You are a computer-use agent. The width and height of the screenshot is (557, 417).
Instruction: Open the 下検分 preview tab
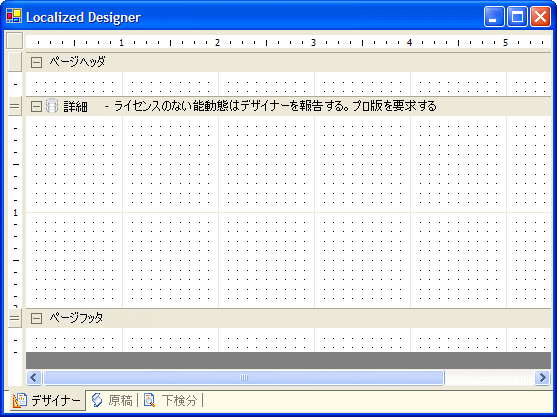[x=171, y=400]
